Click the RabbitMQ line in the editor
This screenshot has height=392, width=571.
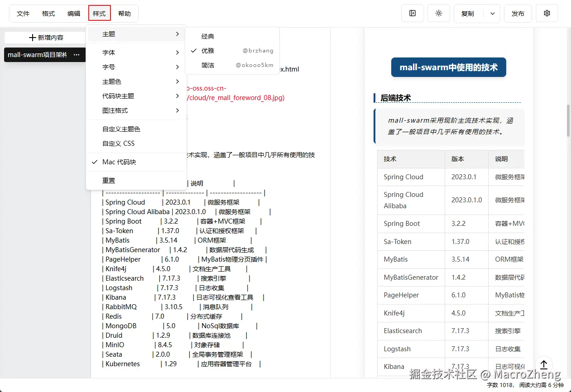178,307
